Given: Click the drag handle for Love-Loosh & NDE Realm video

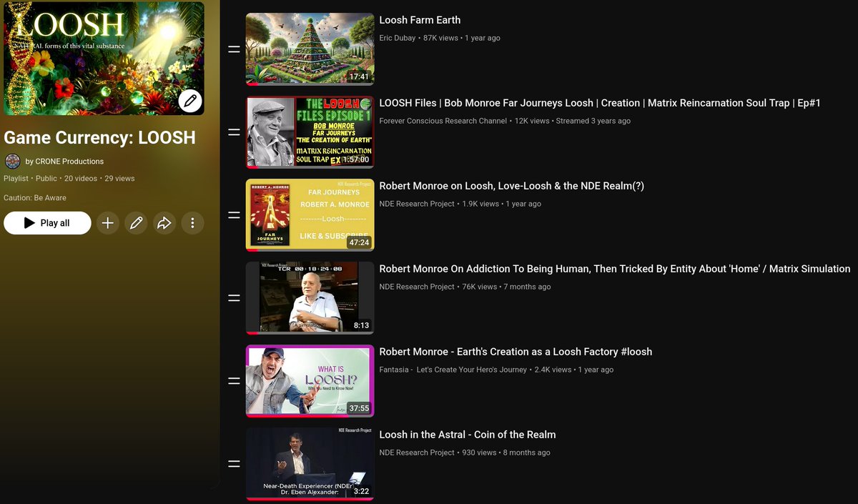Looking at the screenshot, I should (x=234, y=215).
